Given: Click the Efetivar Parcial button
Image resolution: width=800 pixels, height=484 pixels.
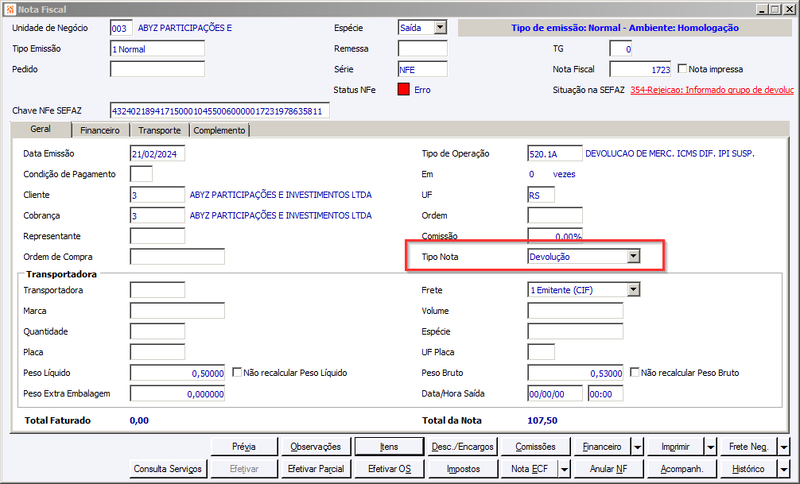Looking at the screenshot, I should pyautogui.click(x=315, y=469).
